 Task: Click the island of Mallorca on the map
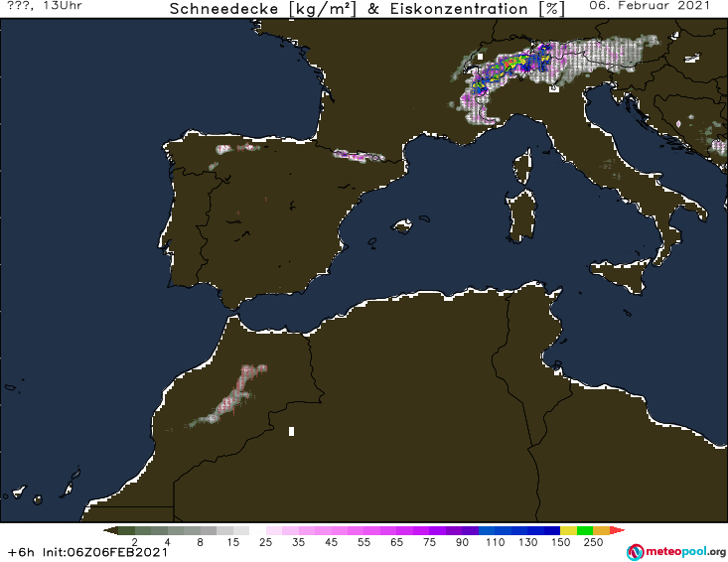tap(402, 226)
